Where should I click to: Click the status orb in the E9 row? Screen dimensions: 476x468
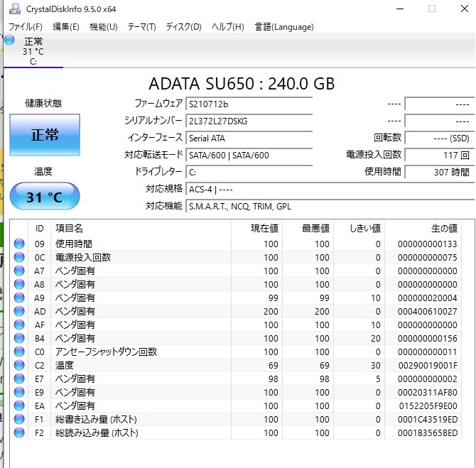click(x=19, y=392)
